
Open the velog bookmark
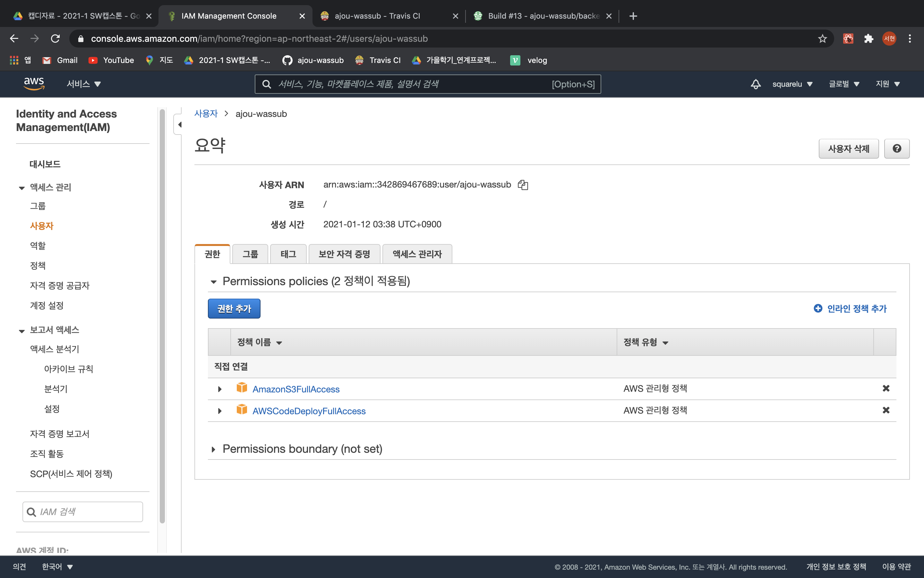pyautogui.click(x=529, y=60)
